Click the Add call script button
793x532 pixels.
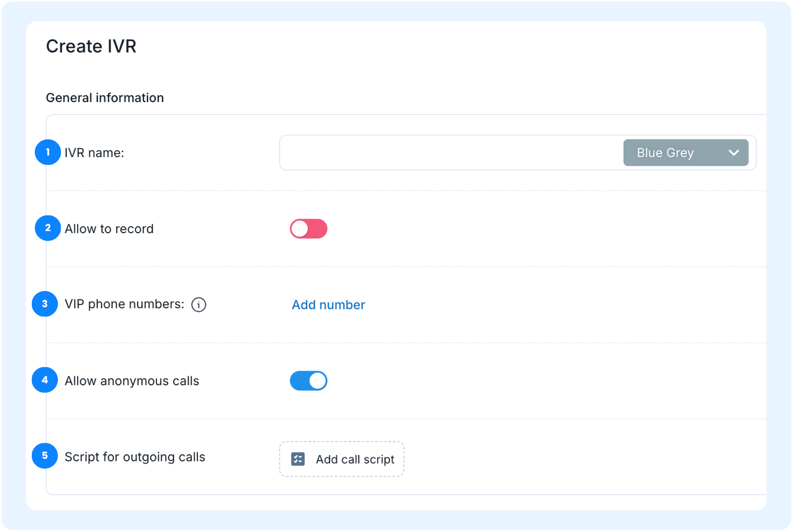click(342, 459)
